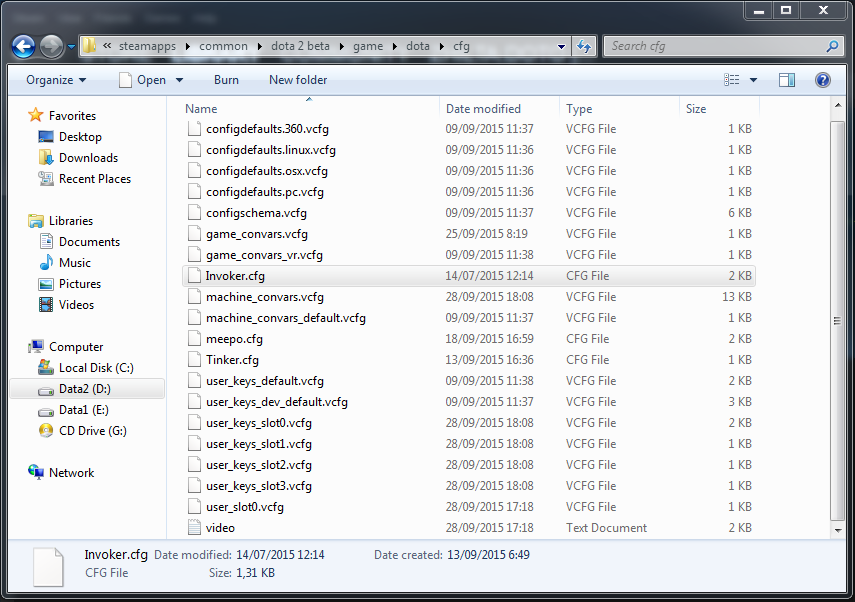The image size is (855, 602).
Task: Select the meepo.cfg file
Action: pyautogui.click(x=234, y=339)
